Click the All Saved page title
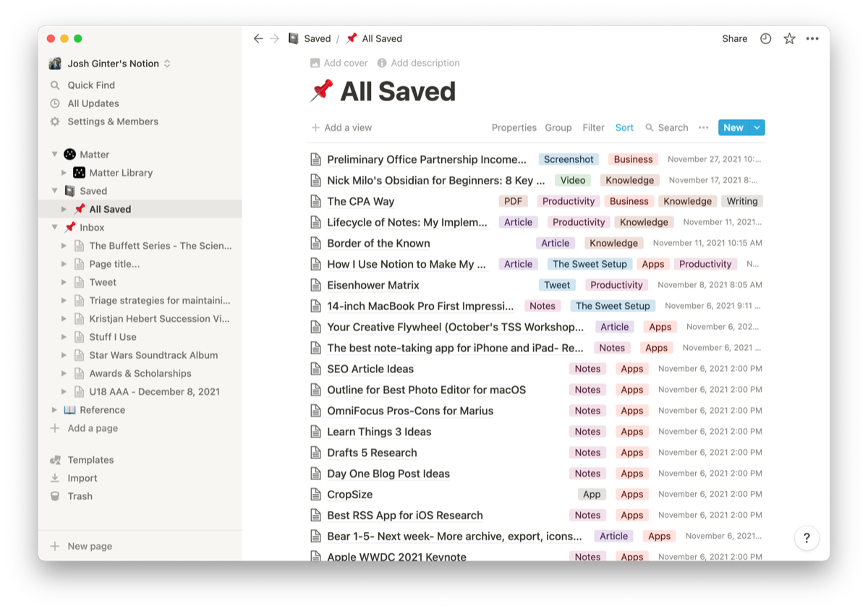 tap(398, 92)
